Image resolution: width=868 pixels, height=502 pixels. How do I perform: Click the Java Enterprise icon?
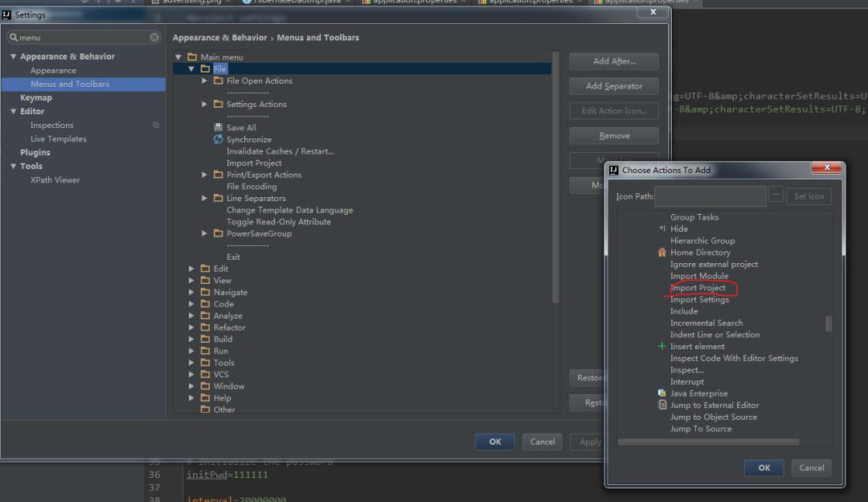click(662, 393)
